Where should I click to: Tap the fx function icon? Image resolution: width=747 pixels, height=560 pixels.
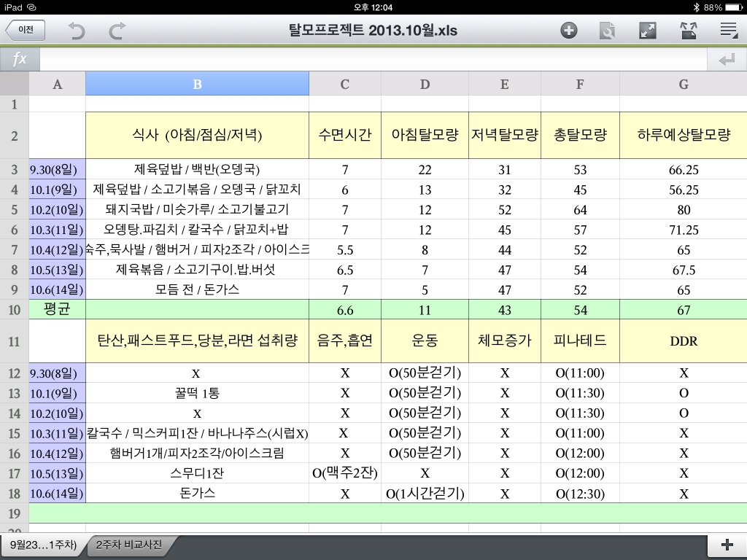(20, 59)
